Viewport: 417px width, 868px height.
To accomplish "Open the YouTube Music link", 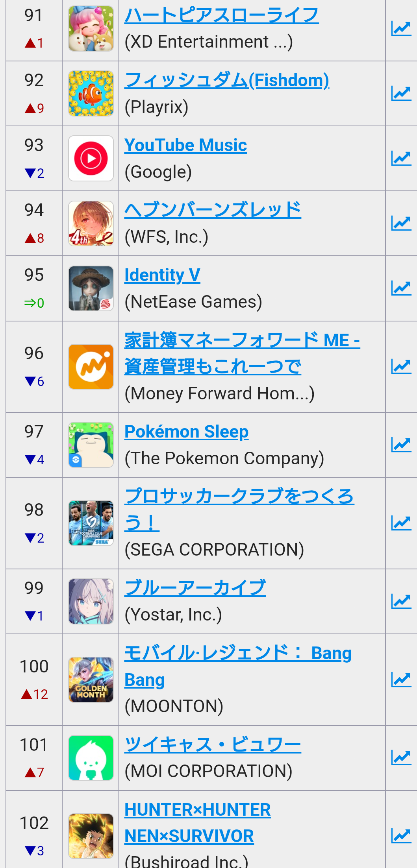I will 185,145.
